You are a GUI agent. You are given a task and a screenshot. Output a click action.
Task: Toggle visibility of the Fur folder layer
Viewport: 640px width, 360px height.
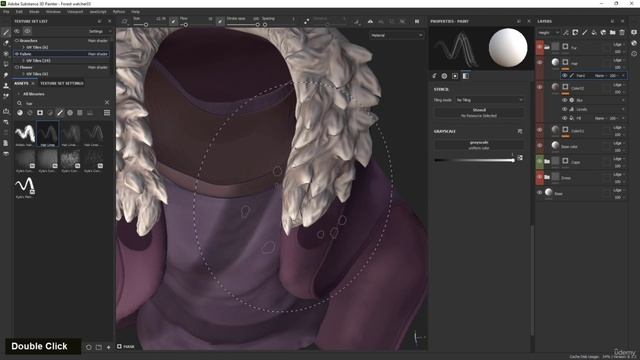(540, 47)
